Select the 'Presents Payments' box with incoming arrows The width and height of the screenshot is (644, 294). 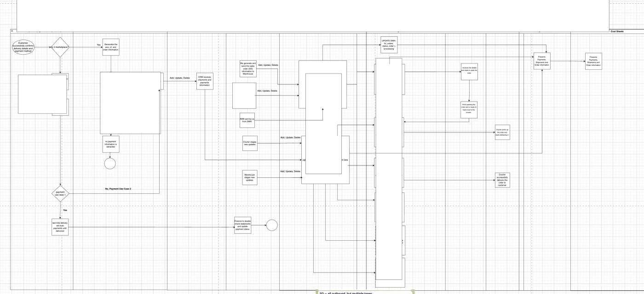[x=542, y=61]
